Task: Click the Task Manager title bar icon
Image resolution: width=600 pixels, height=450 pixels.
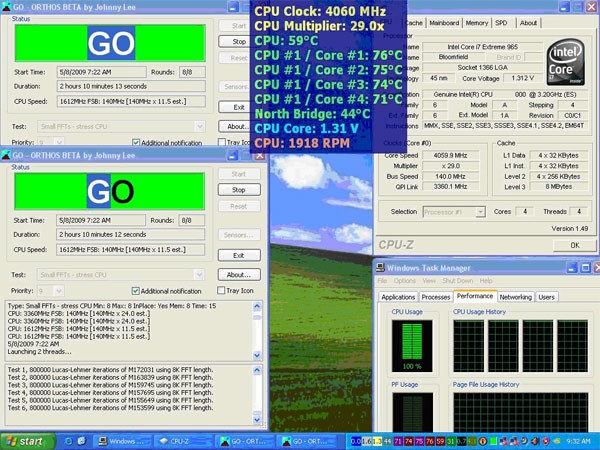Action: 380,267
